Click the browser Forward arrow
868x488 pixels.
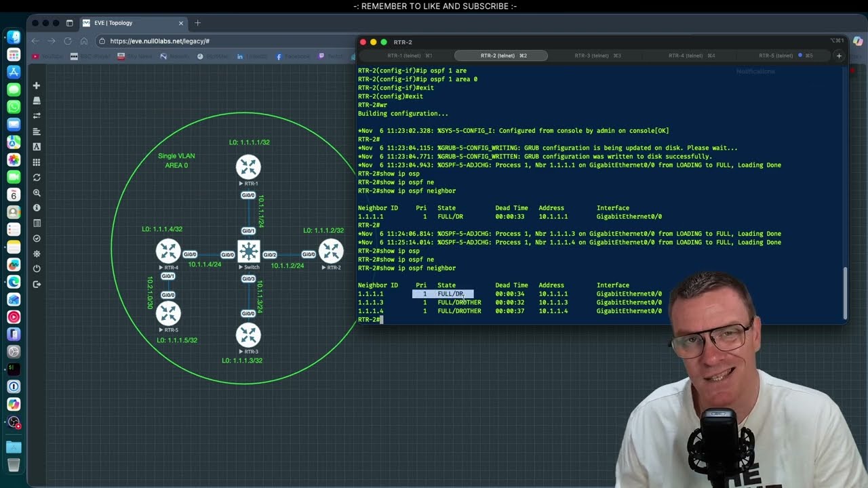[52, 41]
